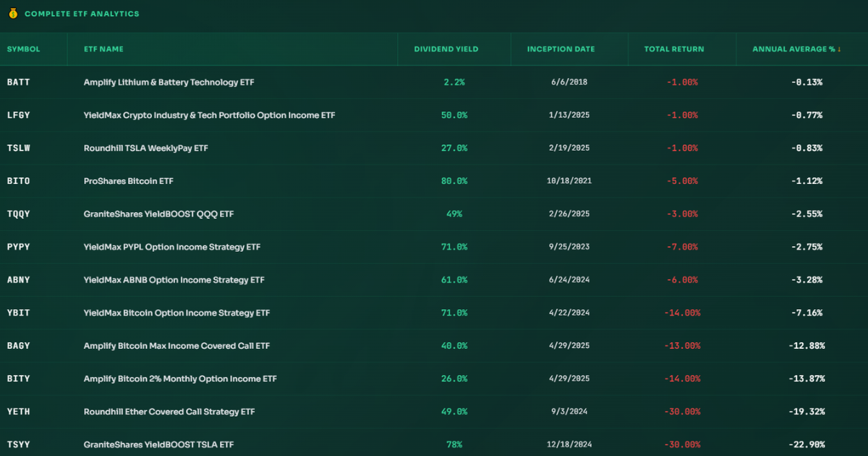Click the money bag icon beside Complete ETF Analytics
Viewport: 868px width, 456px height.
pos(13,14)
